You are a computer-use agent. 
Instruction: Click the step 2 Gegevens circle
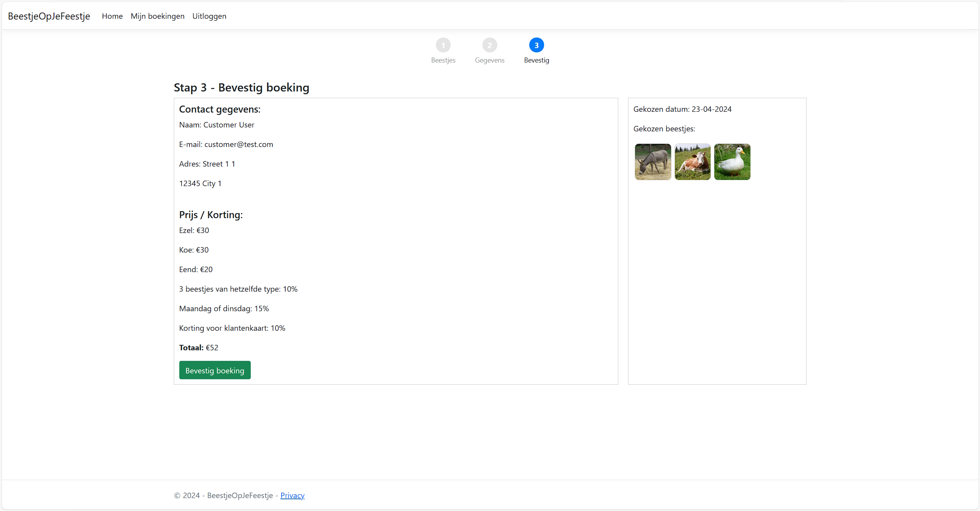(x=489, y=45)
